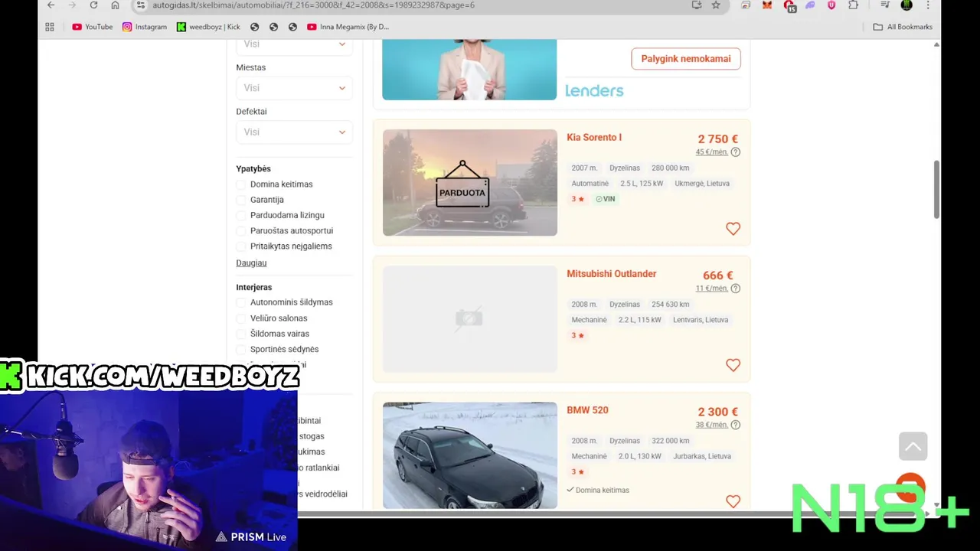Open the help icon beside 45 €/mėn.
Image resolution: width=980 pixels, height=551 pixels.
[x=736, y=152]
